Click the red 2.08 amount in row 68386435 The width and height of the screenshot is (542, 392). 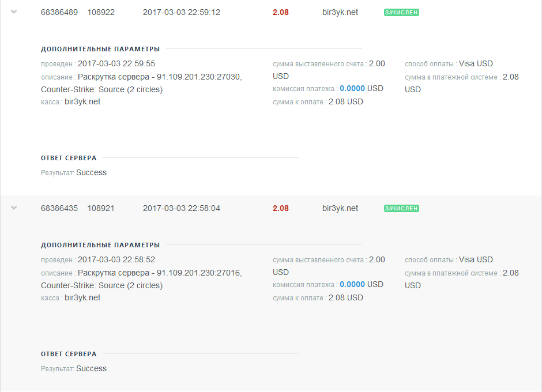281,208
